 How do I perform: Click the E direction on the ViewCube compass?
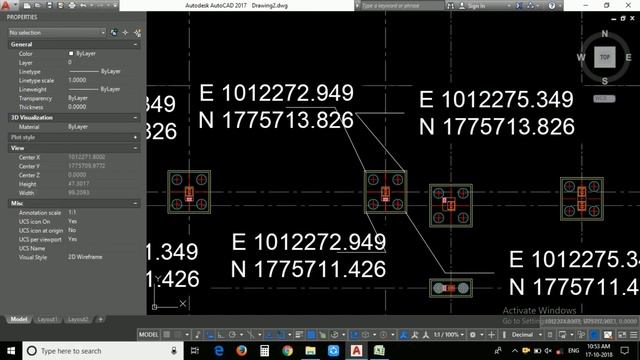(628, 57)
